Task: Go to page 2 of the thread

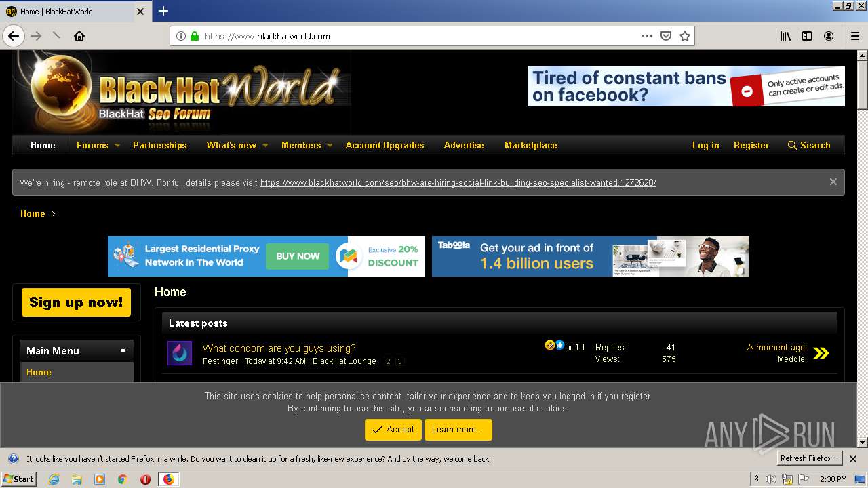Action: click(388, 361)
